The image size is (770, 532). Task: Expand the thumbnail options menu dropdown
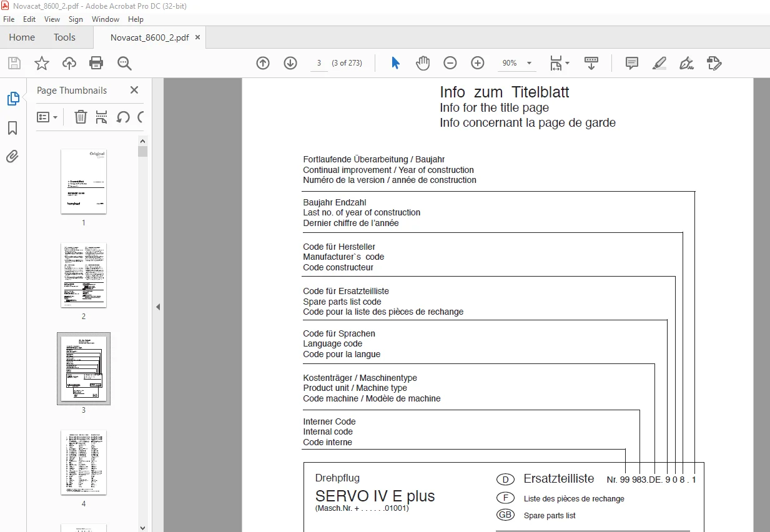click(x=47, y=117)
